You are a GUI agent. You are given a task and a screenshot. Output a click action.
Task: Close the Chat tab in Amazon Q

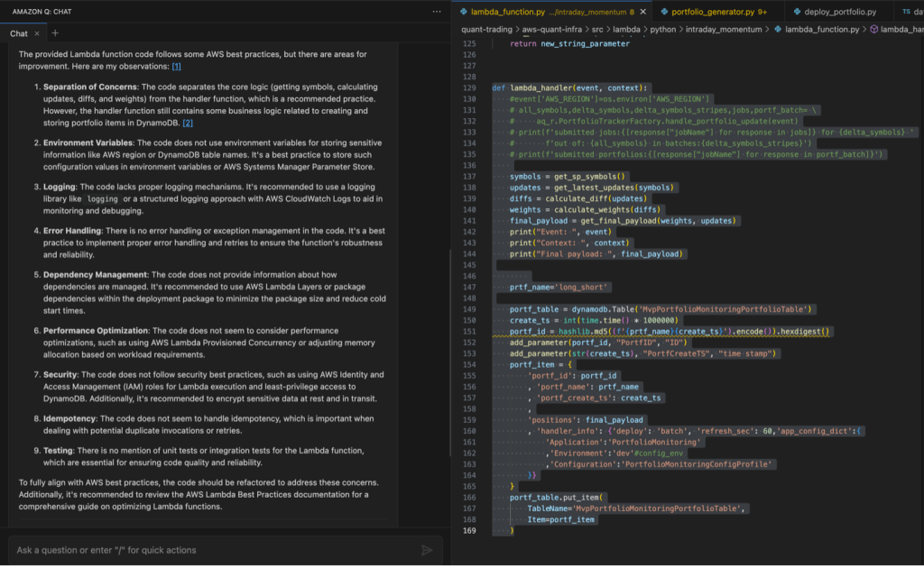tap(37, 34)
